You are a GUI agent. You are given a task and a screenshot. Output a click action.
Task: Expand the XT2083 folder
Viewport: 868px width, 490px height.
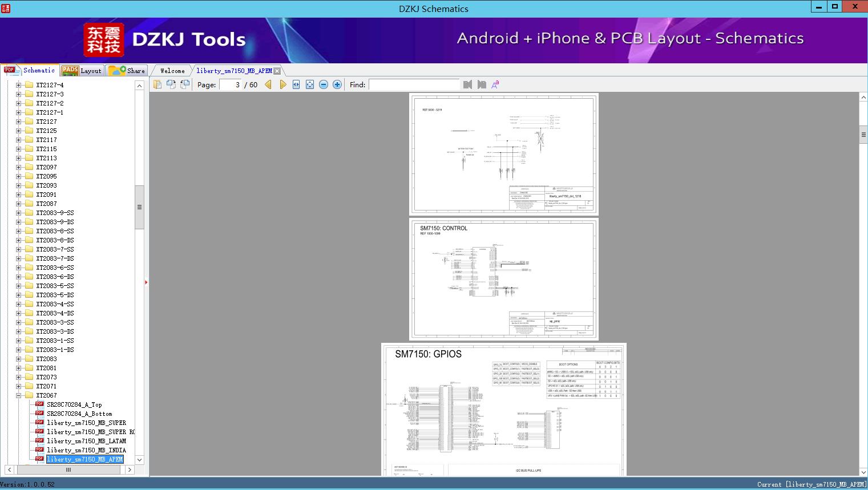(x=18, y=359)
